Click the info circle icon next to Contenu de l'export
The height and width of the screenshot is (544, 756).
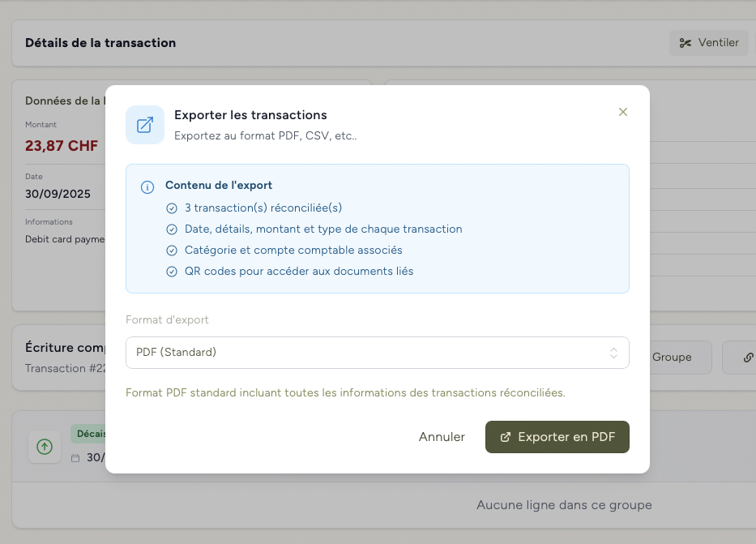pos(147,187)
